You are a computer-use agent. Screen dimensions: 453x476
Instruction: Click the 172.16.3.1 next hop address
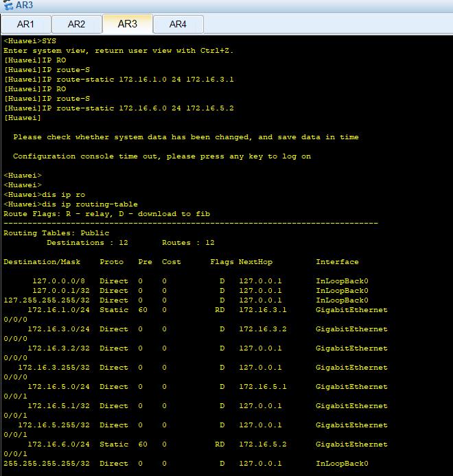(262, 310)
